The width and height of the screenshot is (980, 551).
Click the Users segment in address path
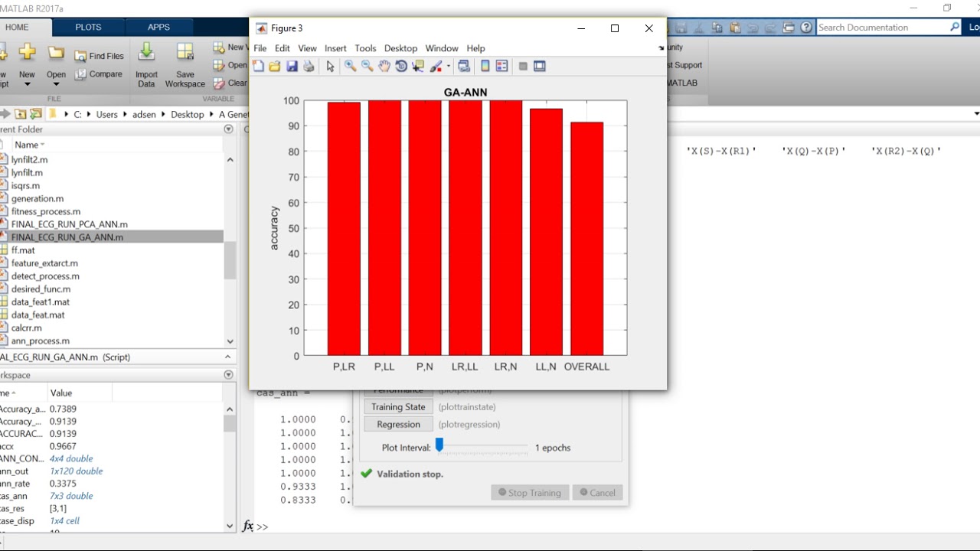(107, 114)
